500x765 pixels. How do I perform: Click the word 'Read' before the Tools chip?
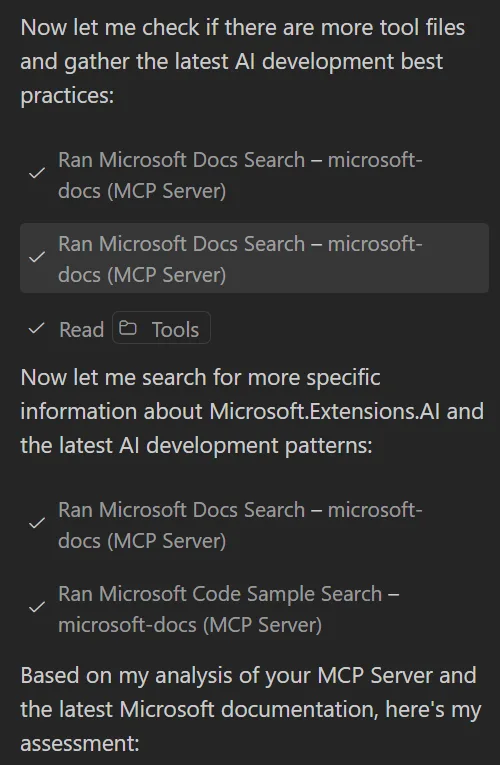point(81,330)
